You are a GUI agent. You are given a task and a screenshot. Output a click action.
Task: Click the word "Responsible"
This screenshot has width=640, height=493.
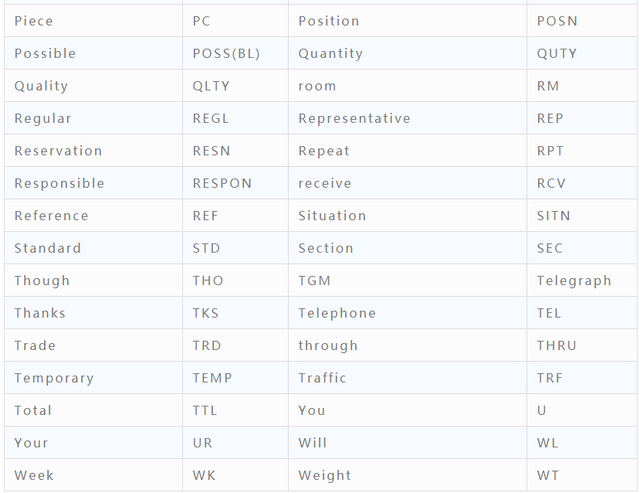59,184
